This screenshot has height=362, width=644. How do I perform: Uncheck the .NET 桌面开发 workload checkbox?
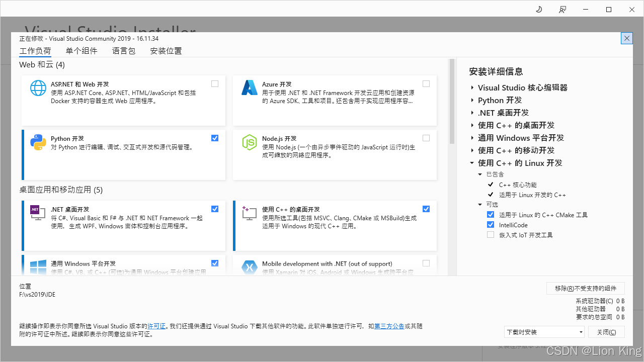pos(215,209)
